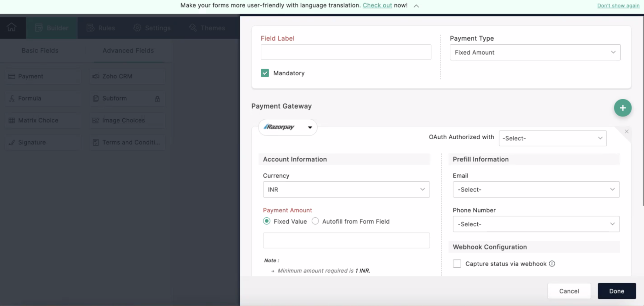Click the webhook info icon
This screenshot has width=644, height=306.
tap(552, 264)
